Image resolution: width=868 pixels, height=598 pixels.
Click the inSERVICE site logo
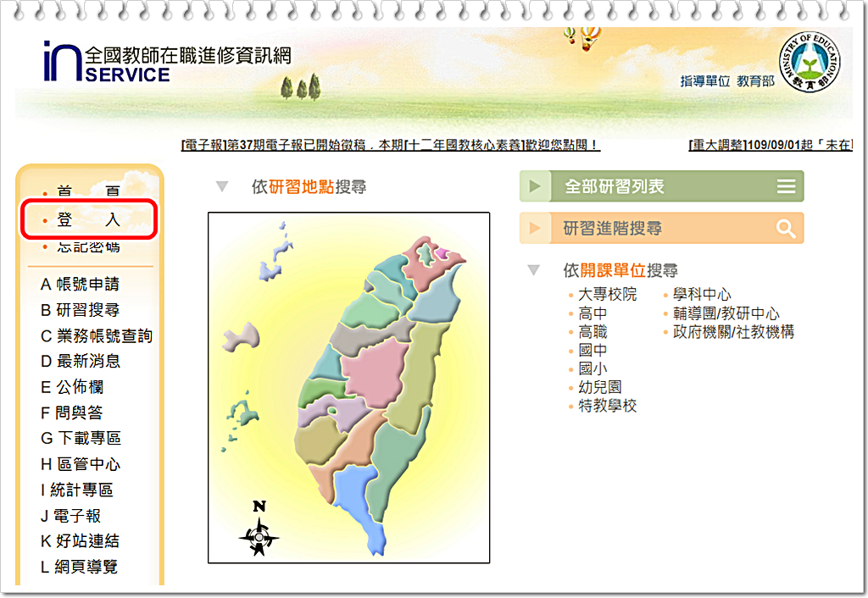click(x=167, y=63)
